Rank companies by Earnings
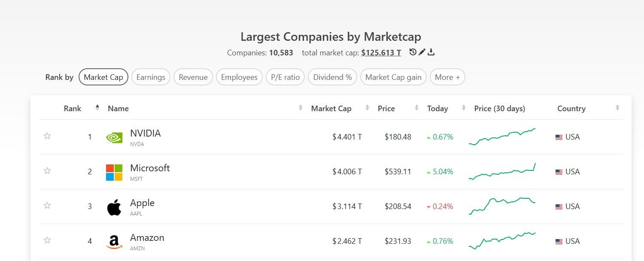Image resolution: width=644 pixels, height=261 pixels. (151, 77)
